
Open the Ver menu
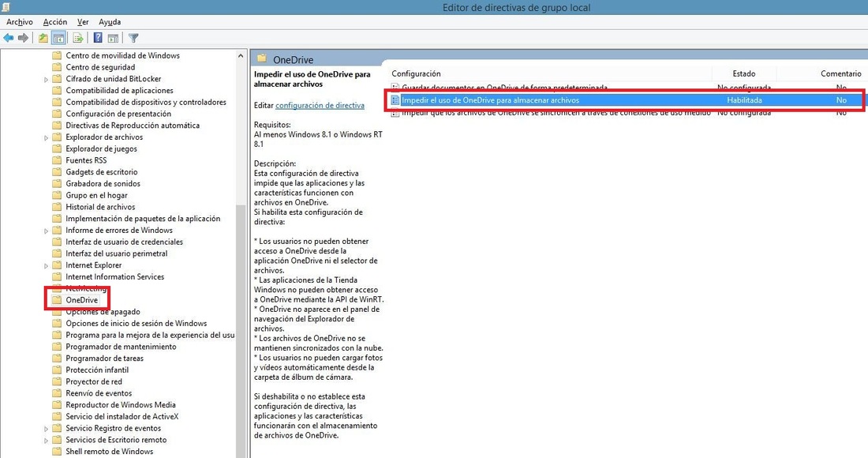pyautogui.click(x=83, y=22)
